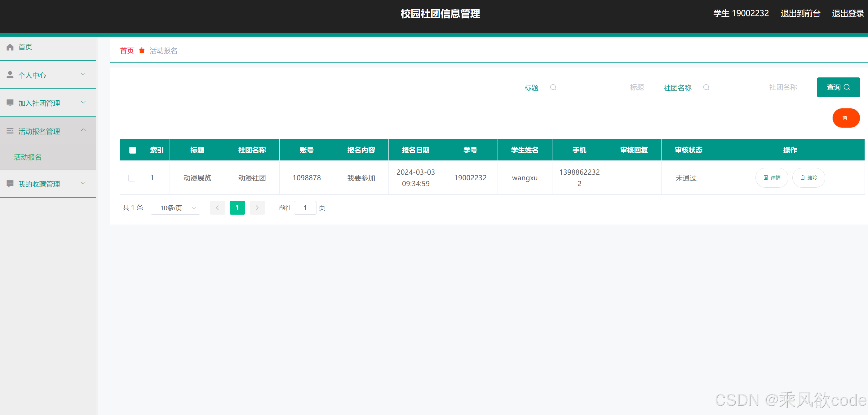Click the magnifier icon in 标题 search field
868x415 pixels.
click(553, 87)
